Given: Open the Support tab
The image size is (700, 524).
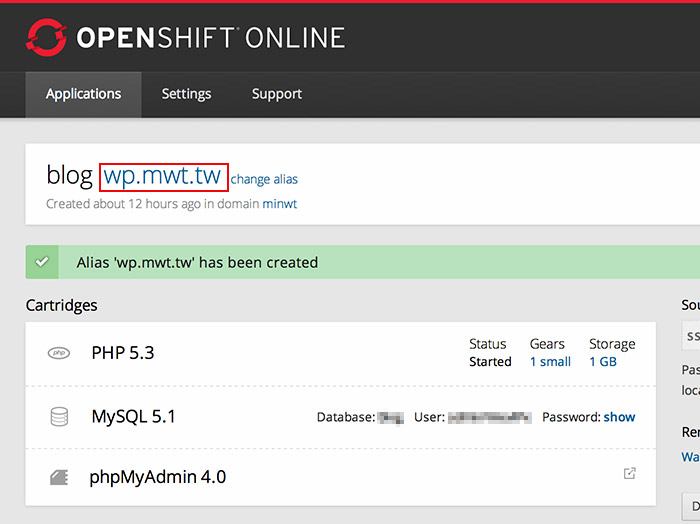Looking at the screenshot, I should coord(277,94).
